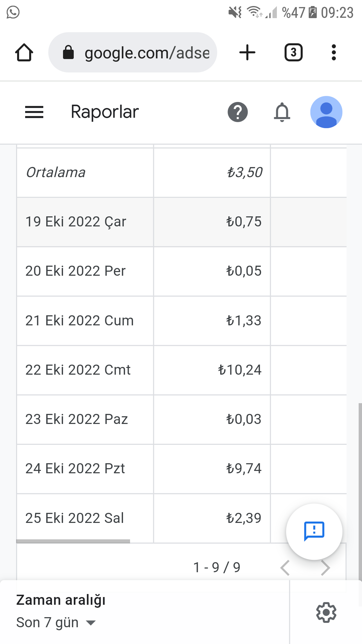Viewport: 362px width, 644px height.
Task: Open the help question mark icon
Action: pos(238,112)
